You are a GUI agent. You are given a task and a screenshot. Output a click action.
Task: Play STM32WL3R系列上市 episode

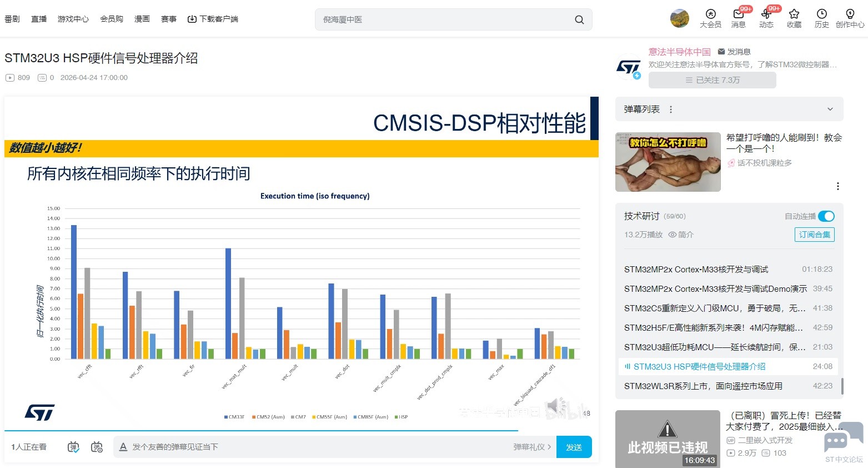click(x=728, y=386)
